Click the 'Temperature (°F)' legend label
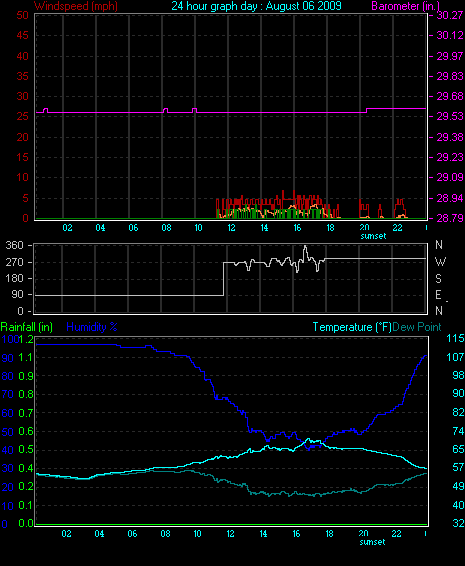465x566 pixels. click(x=352, y=327)
